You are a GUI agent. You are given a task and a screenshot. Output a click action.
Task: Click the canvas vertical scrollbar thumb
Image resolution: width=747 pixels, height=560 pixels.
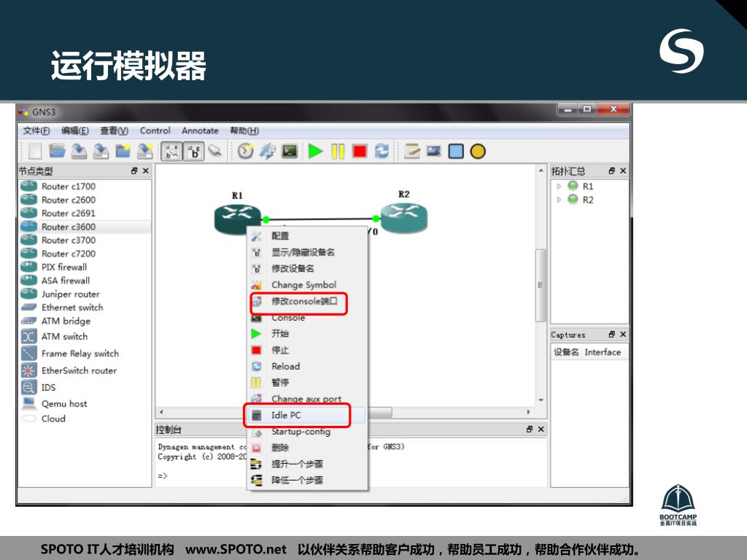541,285
